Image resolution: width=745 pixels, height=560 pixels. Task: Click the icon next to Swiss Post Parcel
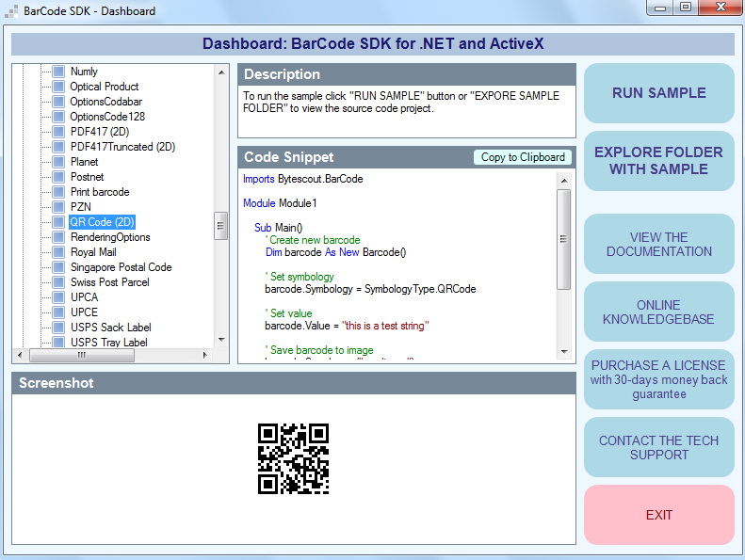pyautogui.click(x=58, y=282)
